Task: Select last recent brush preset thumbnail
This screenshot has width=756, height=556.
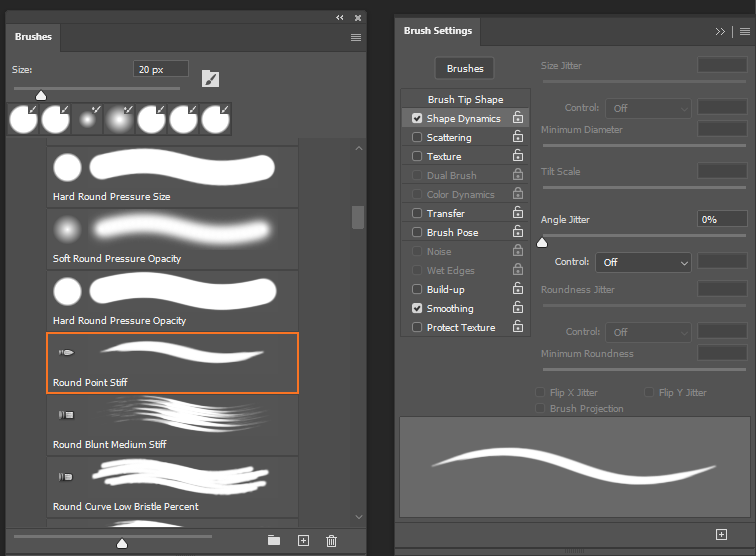Action: 215,119
